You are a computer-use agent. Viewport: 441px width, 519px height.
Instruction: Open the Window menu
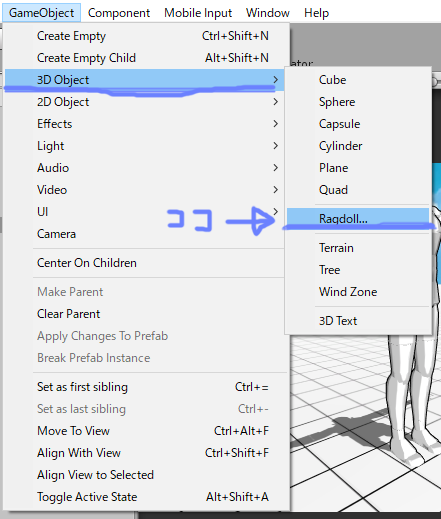[268, 13]
